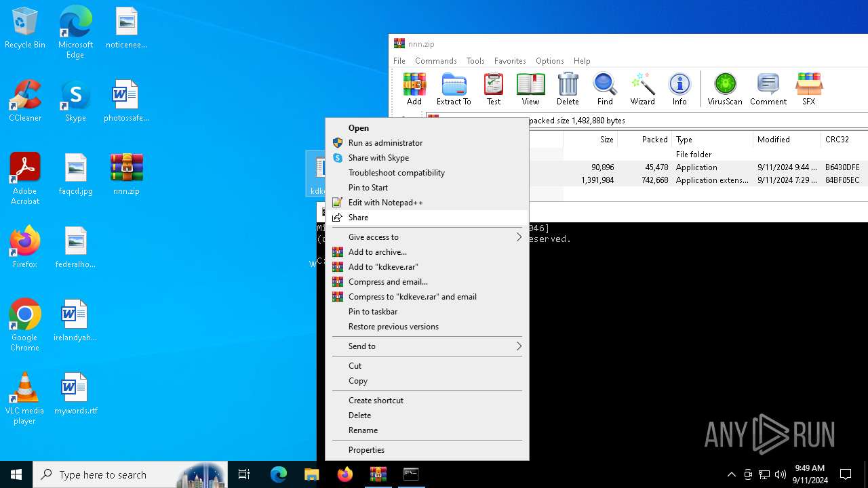Select Restore previous versions

427,327
